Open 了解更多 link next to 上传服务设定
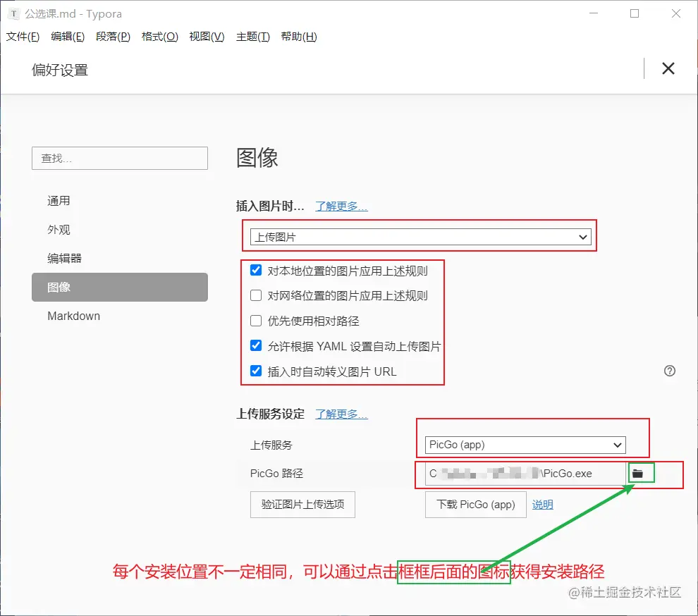This screenshot has width=698, height=616. pyautogui.click(x=341, y=414)
